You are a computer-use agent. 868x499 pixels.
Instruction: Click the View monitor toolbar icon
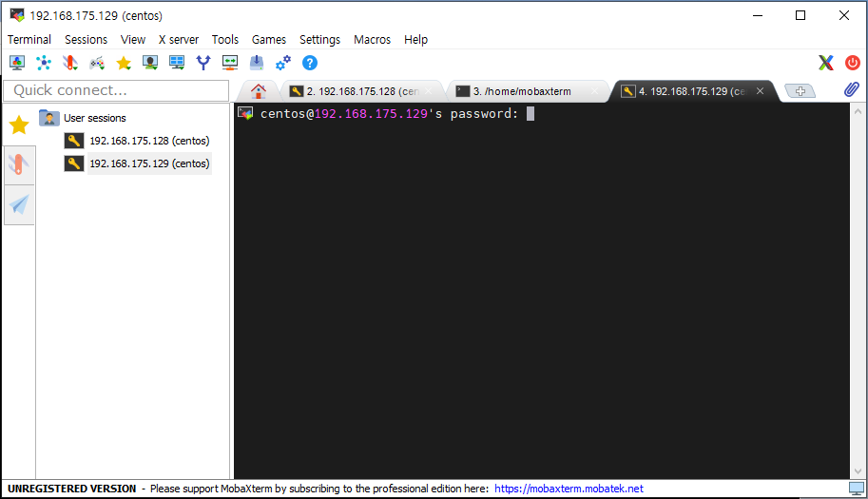[x=150, y=63]
